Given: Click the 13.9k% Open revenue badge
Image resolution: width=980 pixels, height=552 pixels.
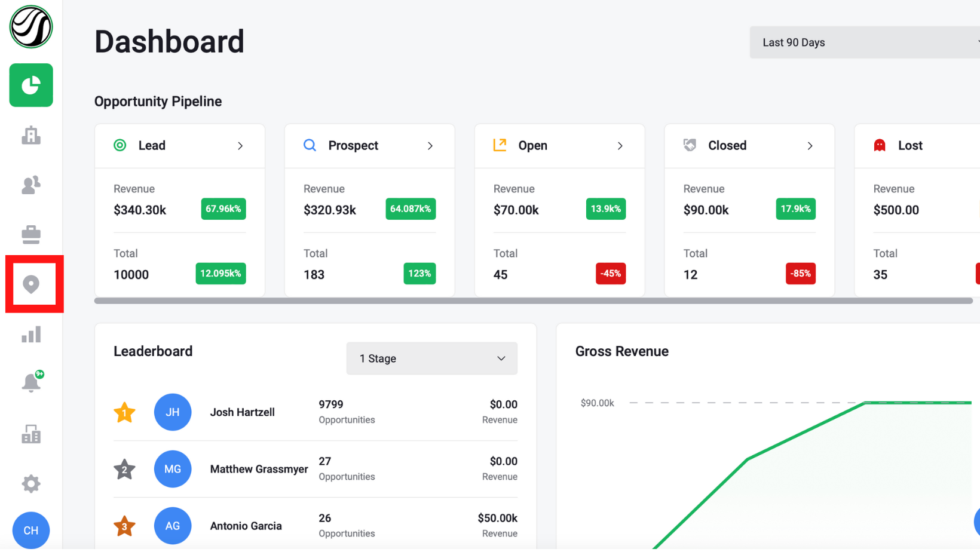Looking at the screenshot, I should [x=606, y=209].
